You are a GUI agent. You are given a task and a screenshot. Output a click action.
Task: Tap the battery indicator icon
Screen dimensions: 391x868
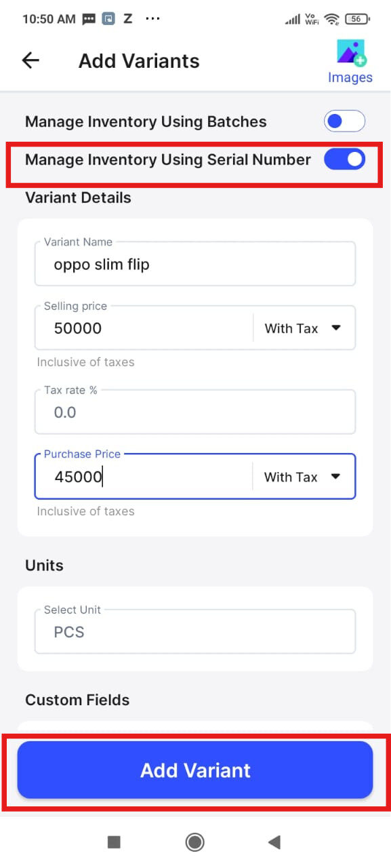[357, 19]
